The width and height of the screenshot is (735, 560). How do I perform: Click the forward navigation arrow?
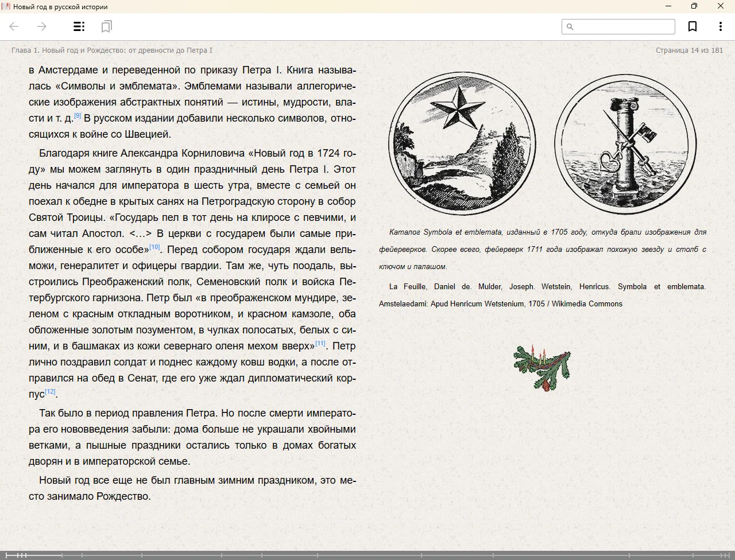tap(42, 26)
